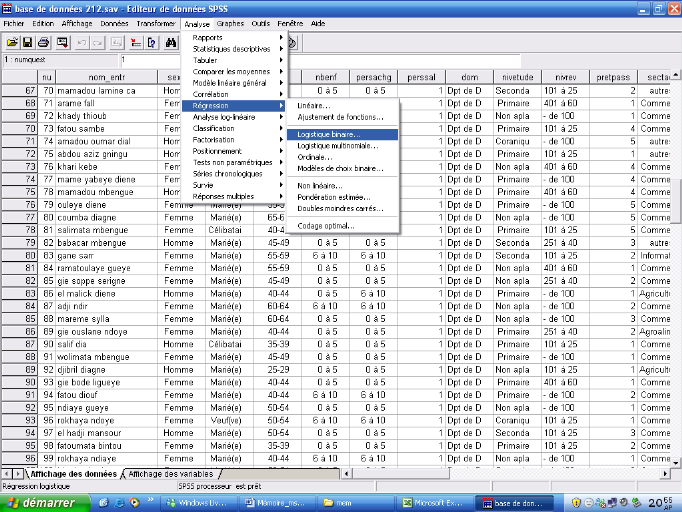Viewport: 682px width, 512px height.
Task: Click the Print toolbar icon
Action: tap(44, 42)
